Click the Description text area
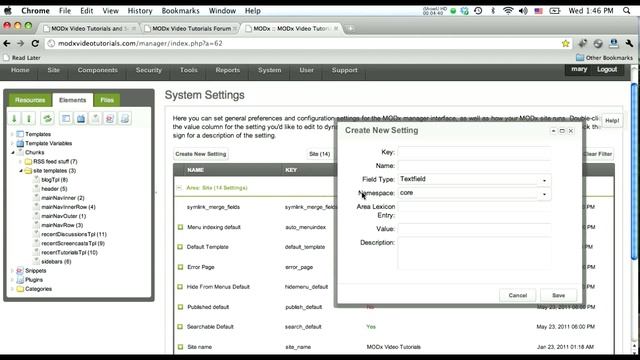This screenshot has height=360, width=640. coord(474,253)
